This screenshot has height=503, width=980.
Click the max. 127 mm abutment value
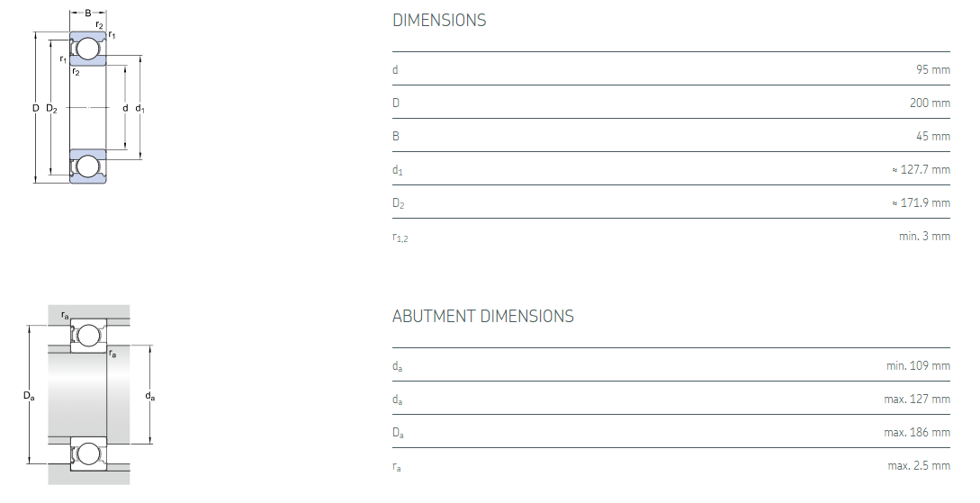pyautogui.click(x=917, y=399)
